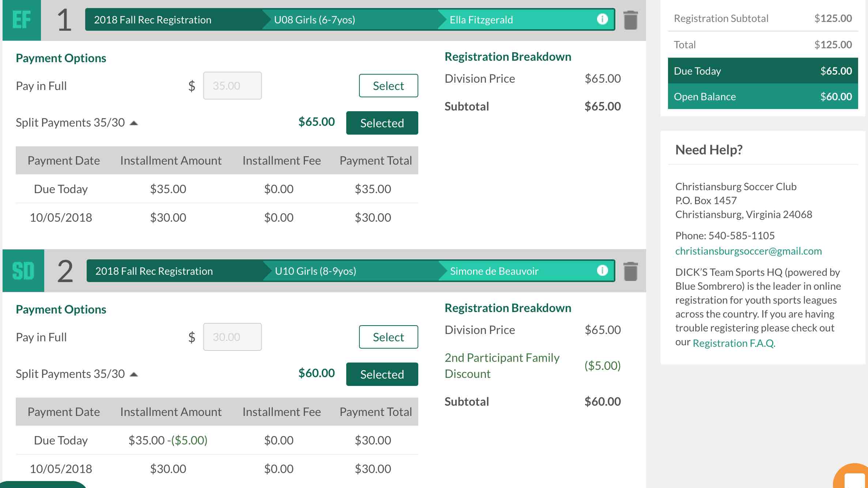Delete Simone de Beauvoir registration trash icon
The height and width of the screenshot is (488, 868).
[630, 271]
